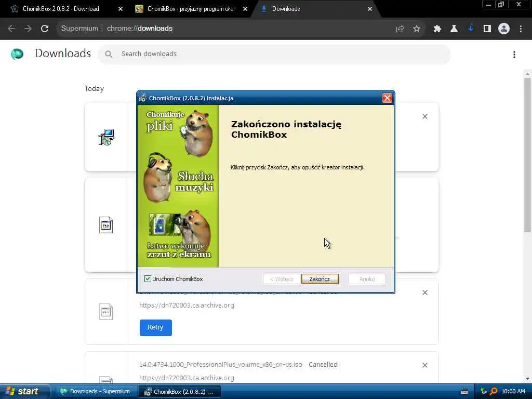Screen dimensions: 532x399
Task: Click the orange magnifier tray icon
Action: coord(494,392)
